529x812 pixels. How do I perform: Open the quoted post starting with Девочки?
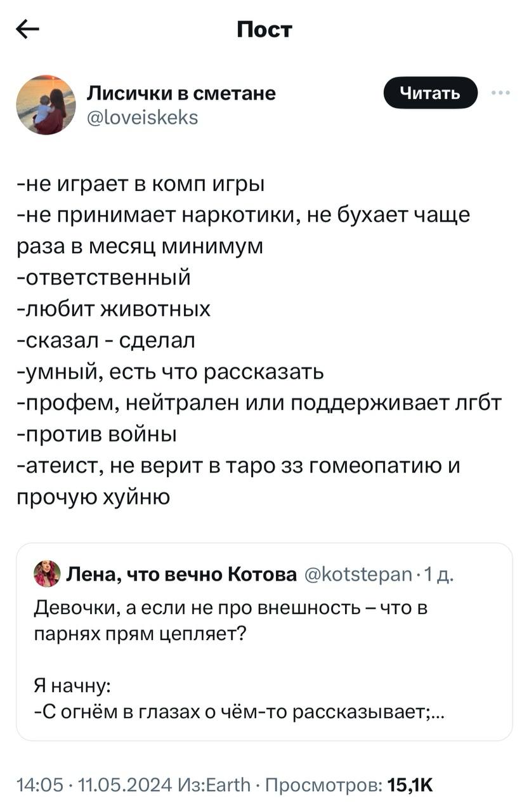point(264,642)
